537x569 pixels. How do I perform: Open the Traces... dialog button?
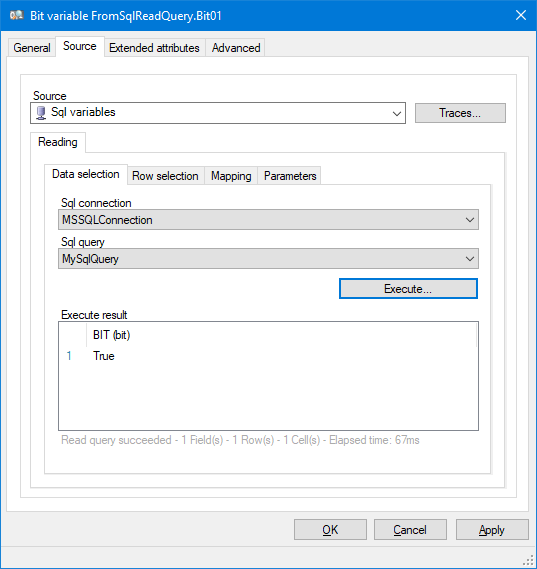(x=460, y=113)
